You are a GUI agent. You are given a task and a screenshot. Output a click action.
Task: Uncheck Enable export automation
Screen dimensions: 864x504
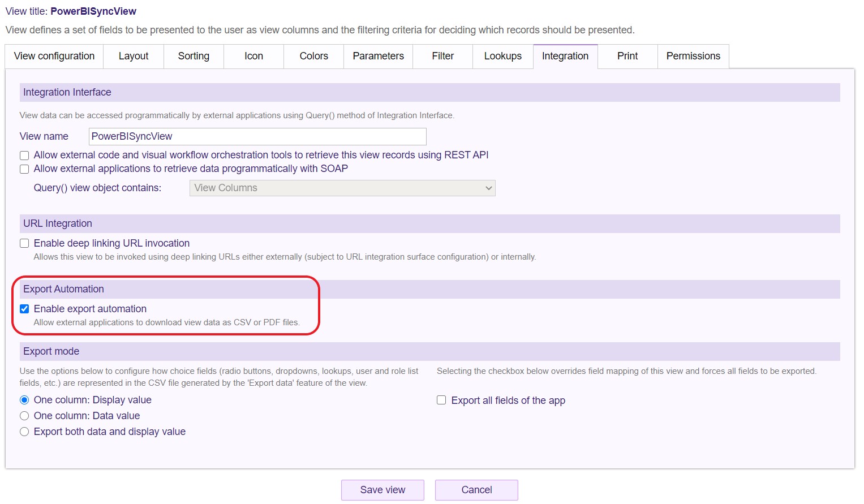coord(24,309)
